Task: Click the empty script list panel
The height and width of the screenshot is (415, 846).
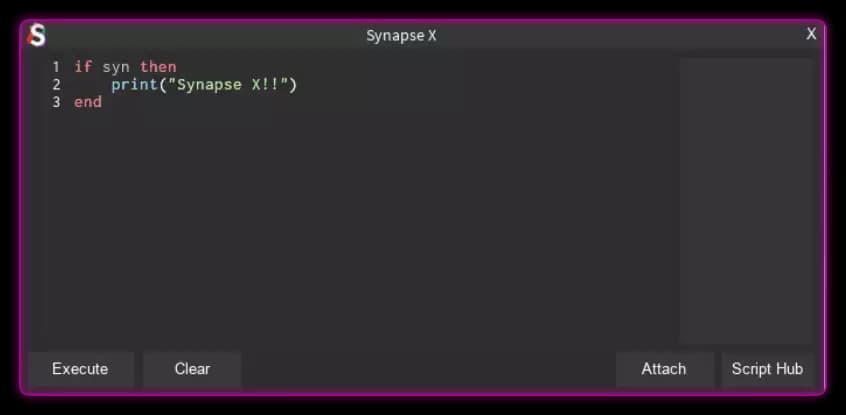Action: (x=746, y=200)
